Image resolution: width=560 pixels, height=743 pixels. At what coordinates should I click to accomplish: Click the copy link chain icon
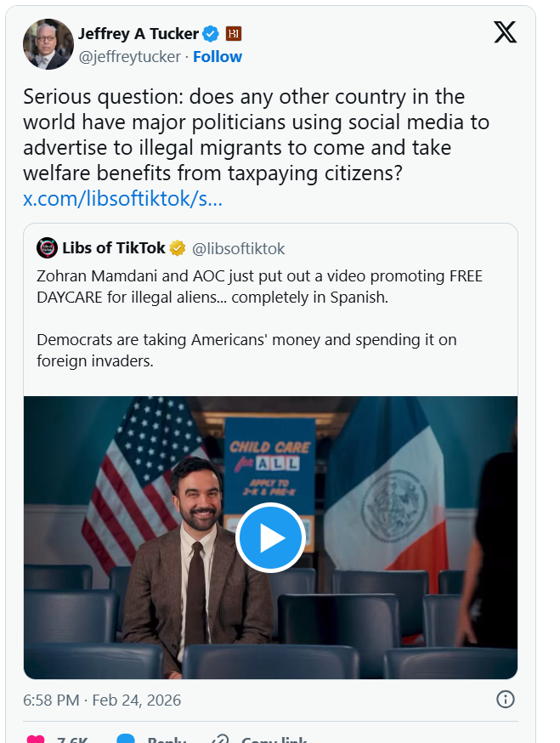click(220, 740)
